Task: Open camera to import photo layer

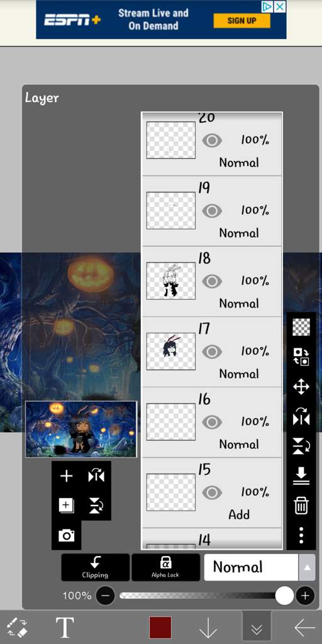Action: pyautogui.click(x=66, y=536)
